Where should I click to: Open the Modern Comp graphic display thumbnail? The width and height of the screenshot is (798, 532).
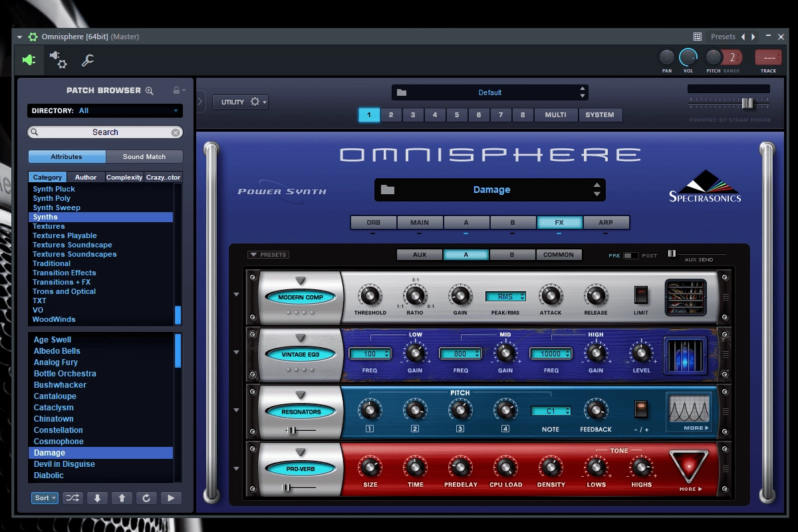click(686, 297)
